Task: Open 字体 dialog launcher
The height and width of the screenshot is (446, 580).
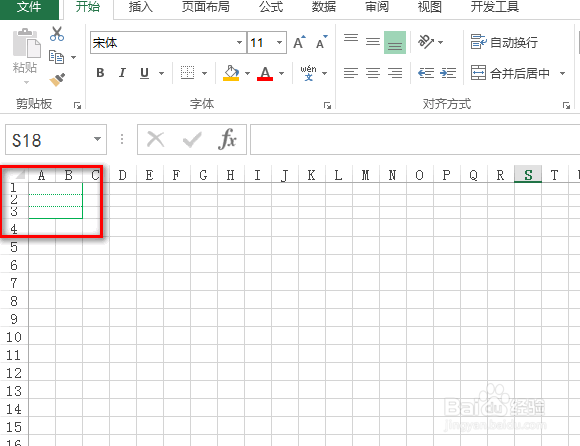Action: 327,106
